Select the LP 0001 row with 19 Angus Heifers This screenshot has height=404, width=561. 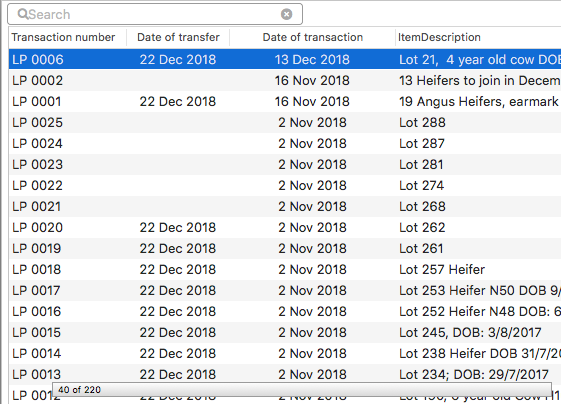(x=285, y=102)
